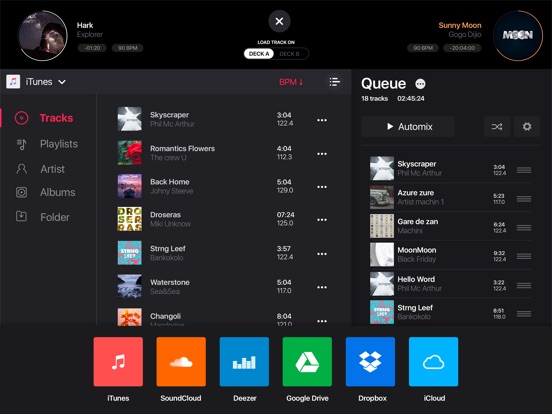Select Deck A as load target
Viewport: 552px width, 414px height.
(259, 54)
